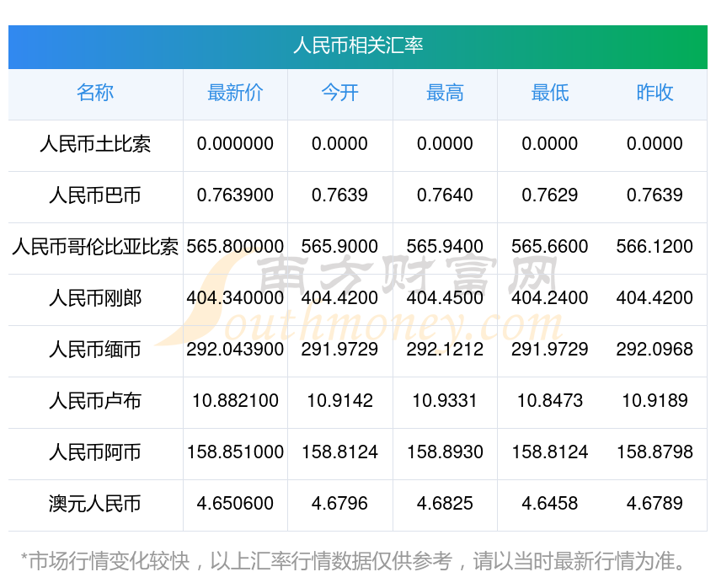Click previous close 10.9189

coord(655,401)
